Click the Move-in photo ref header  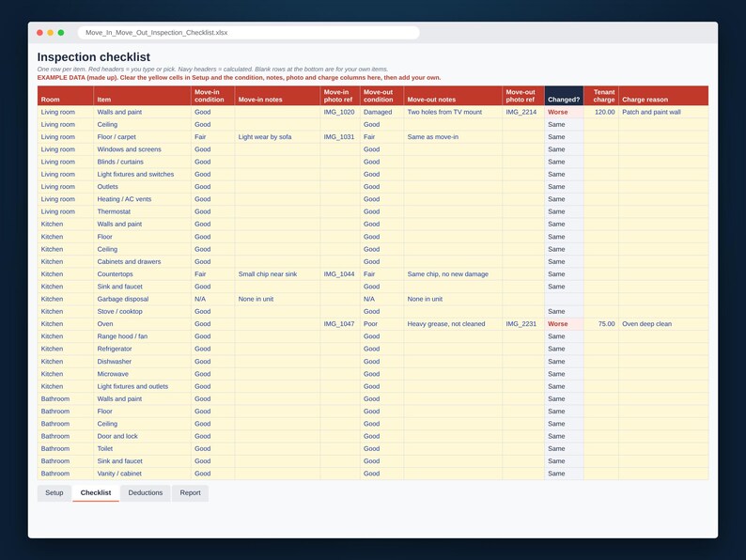click(340, 96)
